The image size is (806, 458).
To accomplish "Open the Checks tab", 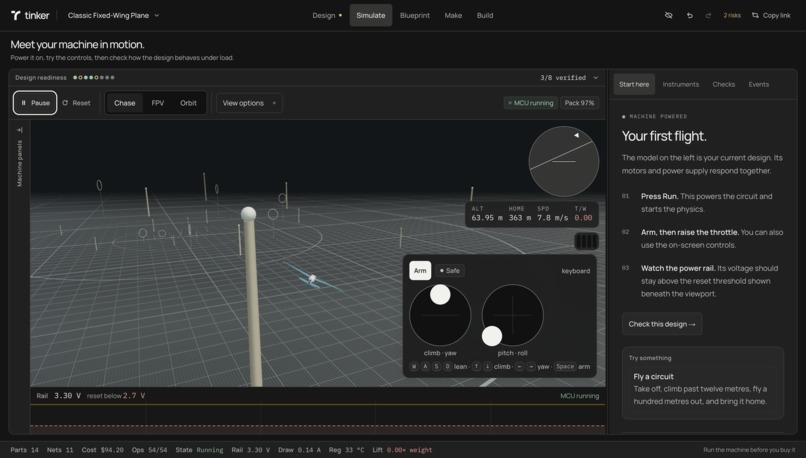I will (x=723, y=84).
